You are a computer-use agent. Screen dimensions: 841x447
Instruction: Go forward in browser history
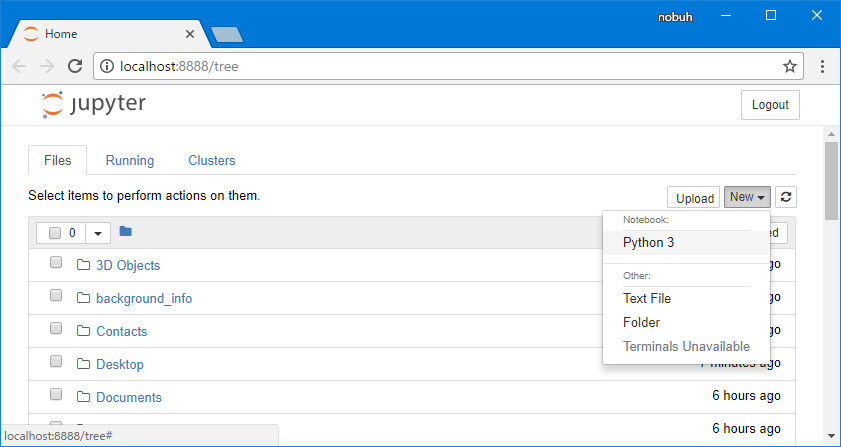(x=47, y=66)
